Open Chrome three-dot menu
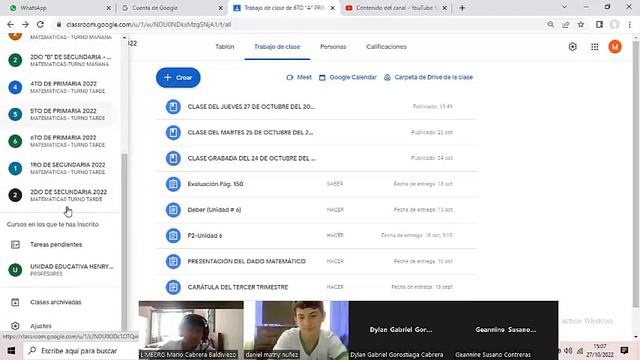The height and width of the screenshot is (360, 640). 630,24
